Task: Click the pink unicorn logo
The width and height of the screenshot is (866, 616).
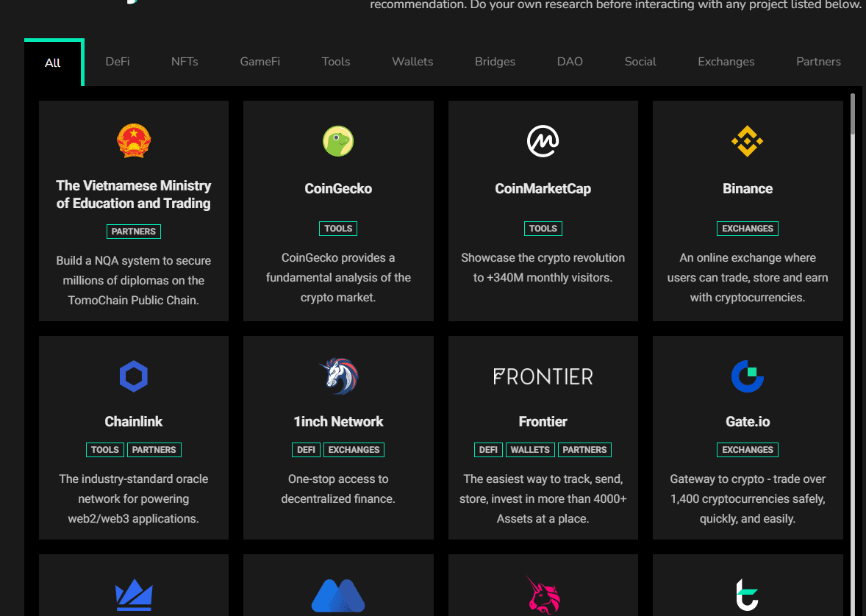Action: pos(543,595)
